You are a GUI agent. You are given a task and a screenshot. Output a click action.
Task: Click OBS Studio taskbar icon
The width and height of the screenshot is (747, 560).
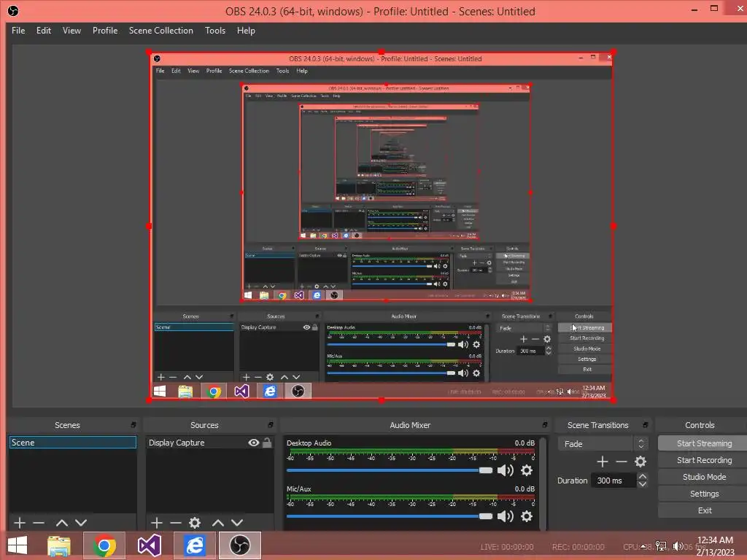pyautogui.click(x=239, y=545)
